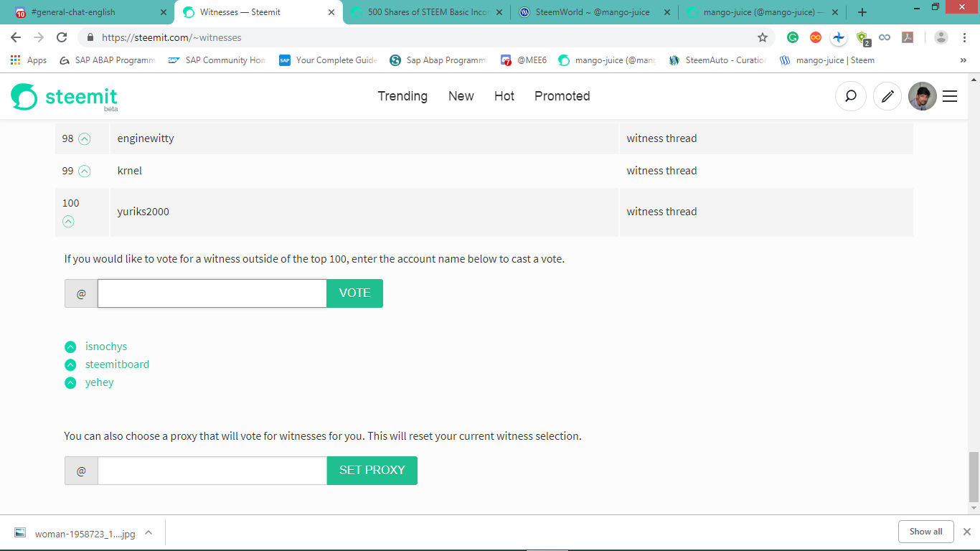Expand hidden bookmarks chevron
Screen dimensions: 980x551
point(963,60)
